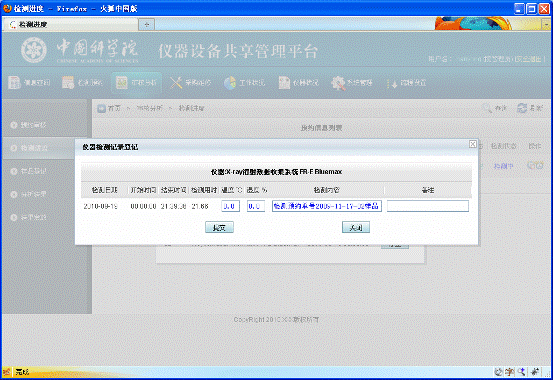Open the 首页 breadcrumb link
The width and height of the screenshot is (553, 380).
coord(114,108)
